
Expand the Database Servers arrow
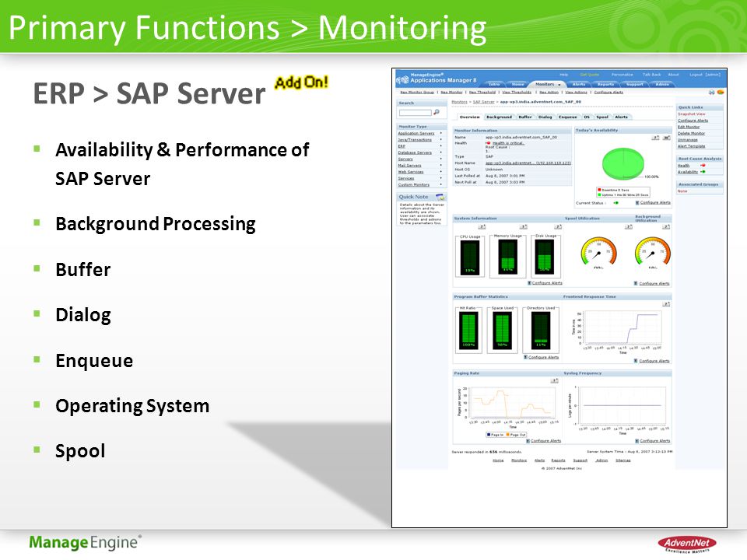pos(441,152)
